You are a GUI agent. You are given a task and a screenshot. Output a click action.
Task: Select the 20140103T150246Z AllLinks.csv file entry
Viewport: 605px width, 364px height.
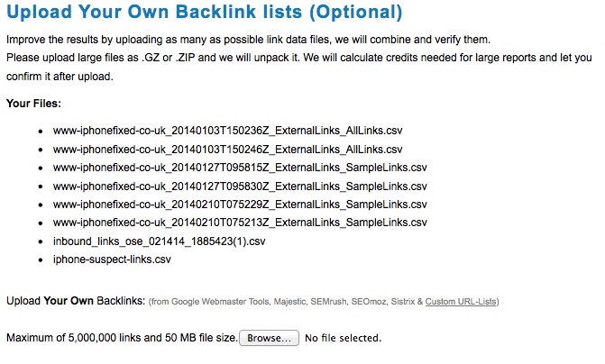click(x=227, y=150)
